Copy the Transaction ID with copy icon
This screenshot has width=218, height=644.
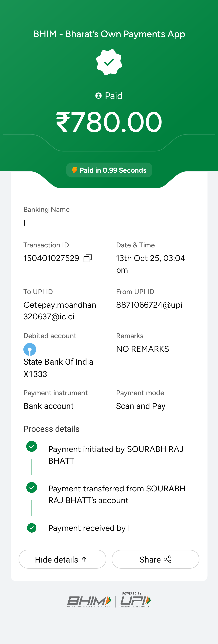(88, 258)
